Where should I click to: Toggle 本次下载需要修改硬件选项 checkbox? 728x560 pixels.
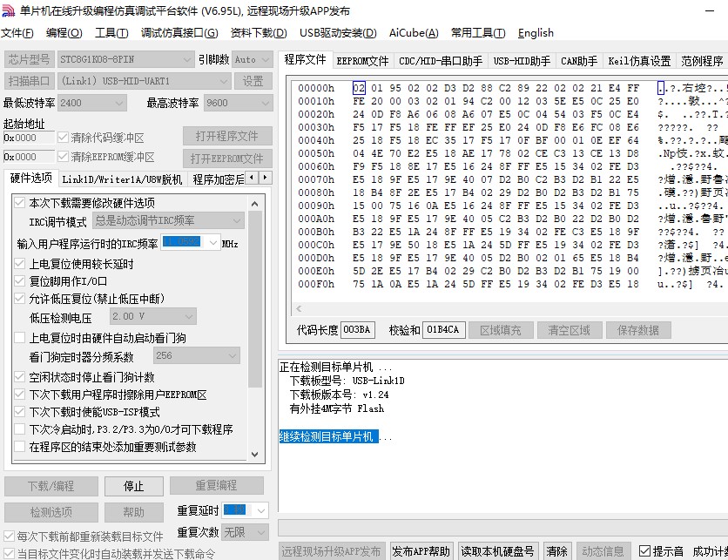click(19, 202)
